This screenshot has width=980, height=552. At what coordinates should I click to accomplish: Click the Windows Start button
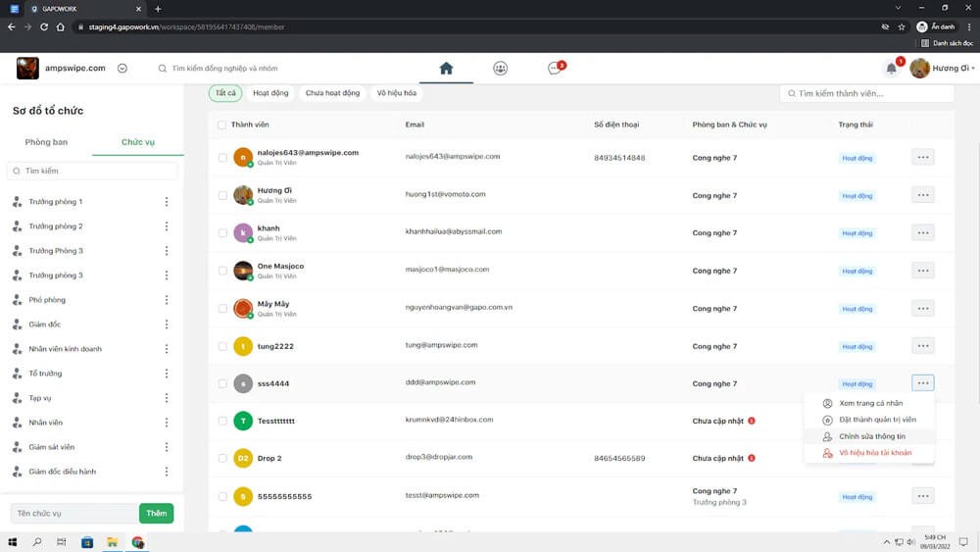point(14,541)
